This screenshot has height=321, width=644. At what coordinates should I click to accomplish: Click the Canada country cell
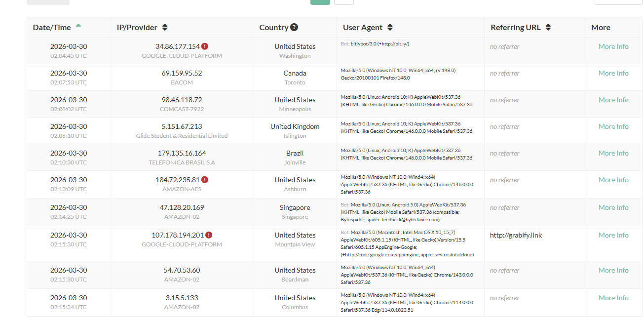295,73
